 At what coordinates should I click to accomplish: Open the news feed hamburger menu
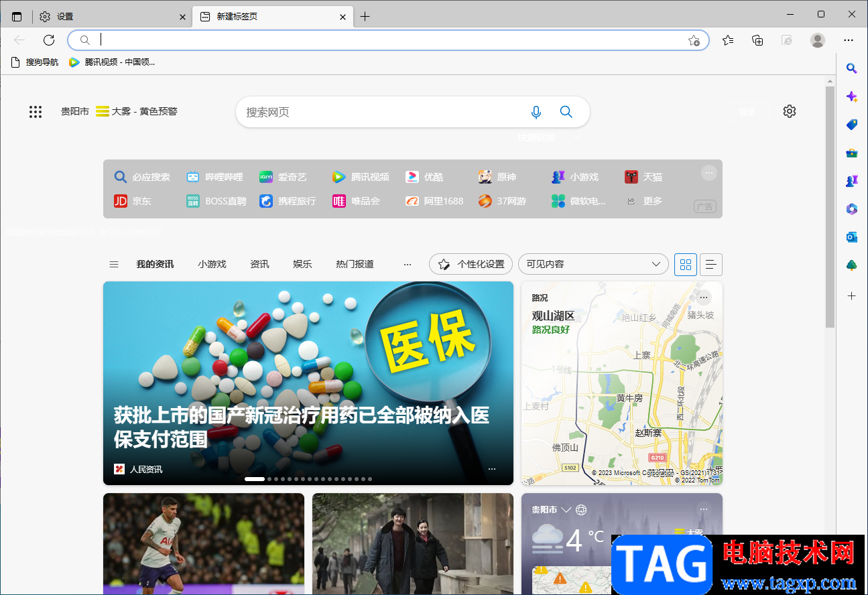114,264
